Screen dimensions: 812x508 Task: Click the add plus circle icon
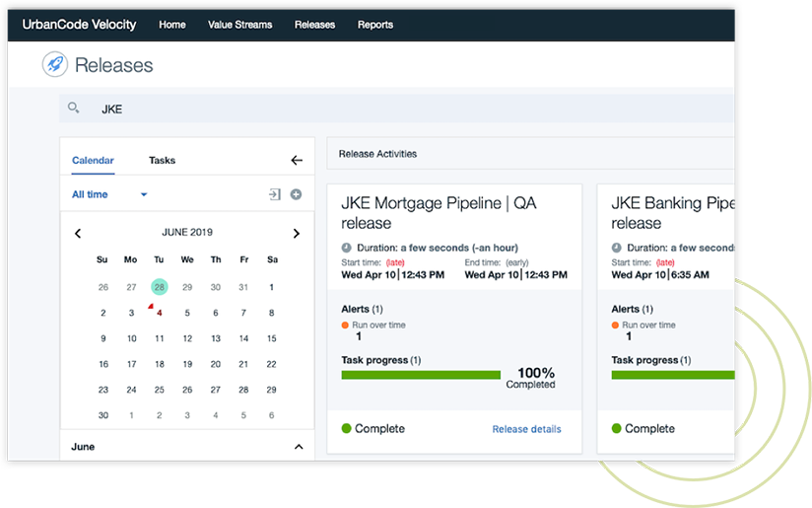click(x=297, y=194)
